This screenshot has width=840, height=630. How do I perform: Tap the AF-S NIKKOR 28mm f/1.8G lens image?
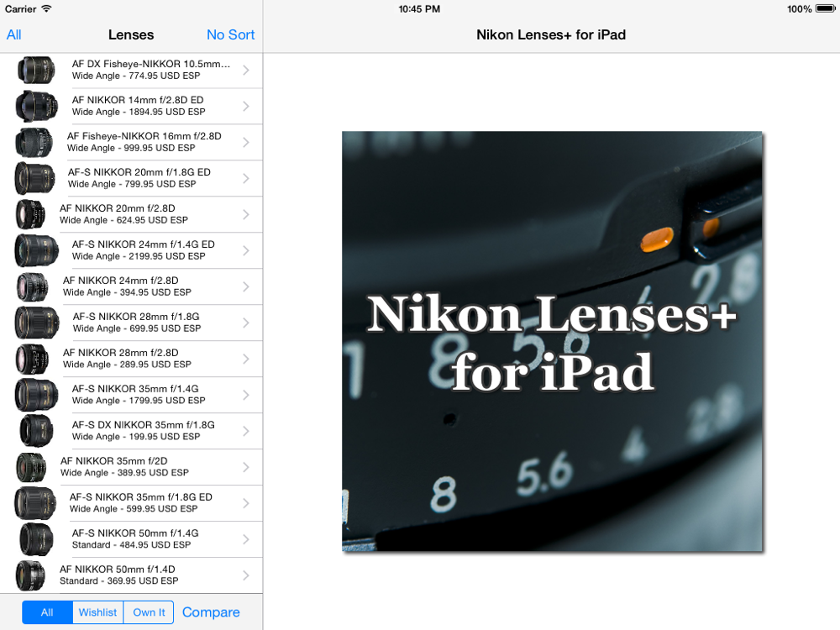tap(36, 323)
